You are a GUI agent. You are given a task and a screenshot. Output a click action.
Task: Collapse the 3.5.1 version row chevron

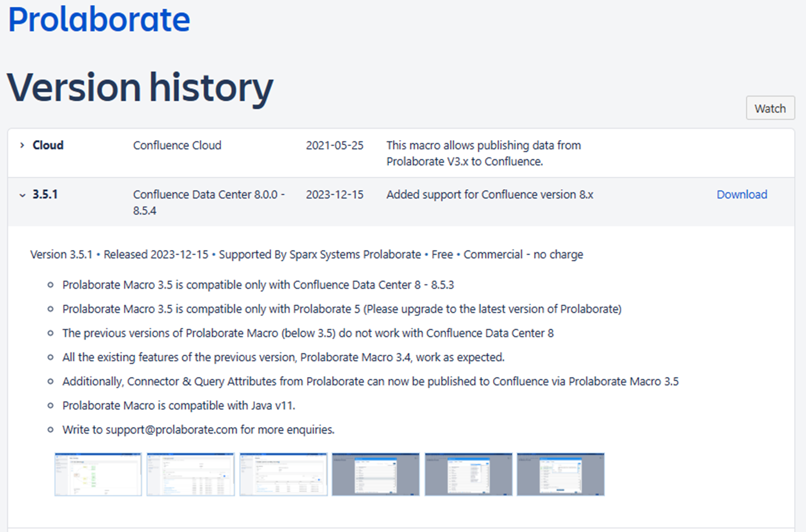coord(22,195)
